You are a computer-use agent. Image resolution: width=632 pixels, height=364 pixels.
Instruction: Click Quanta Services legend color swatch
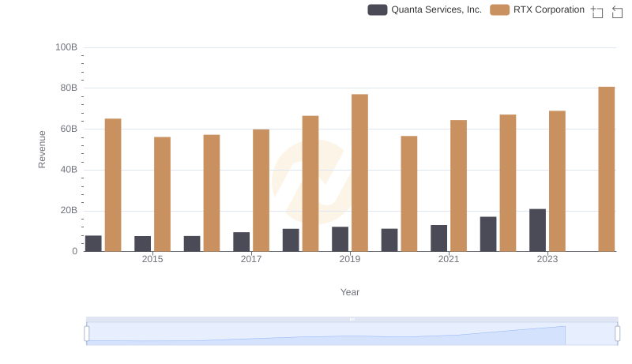378,9
